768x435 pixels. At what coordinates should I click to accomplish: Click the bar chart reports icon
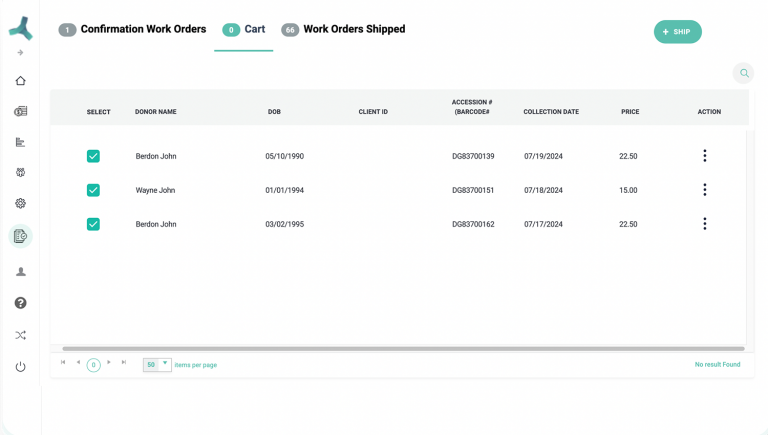point(20,142)
